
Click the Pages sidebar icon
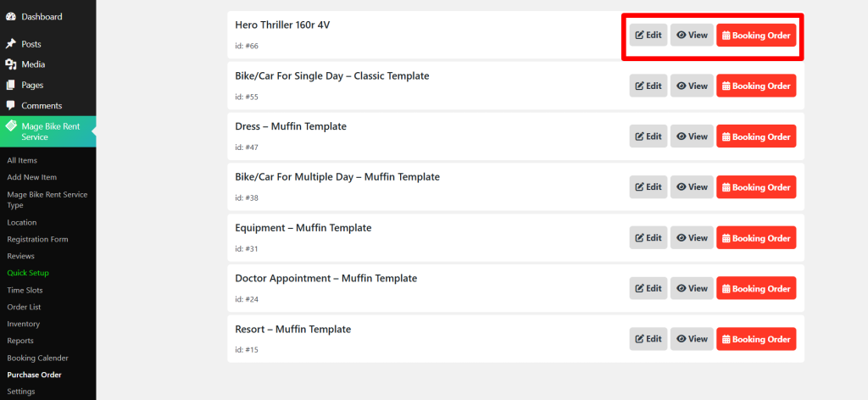[10, 85]
